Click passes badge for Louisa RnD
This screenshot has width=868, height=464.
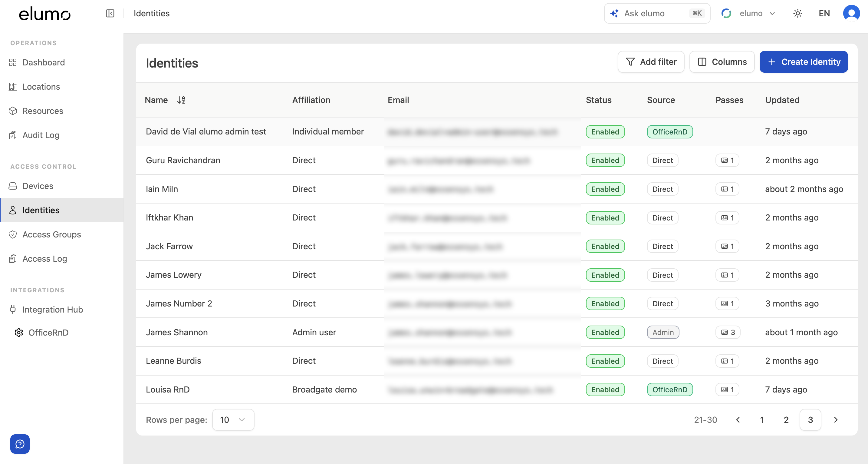coord(727,390)
